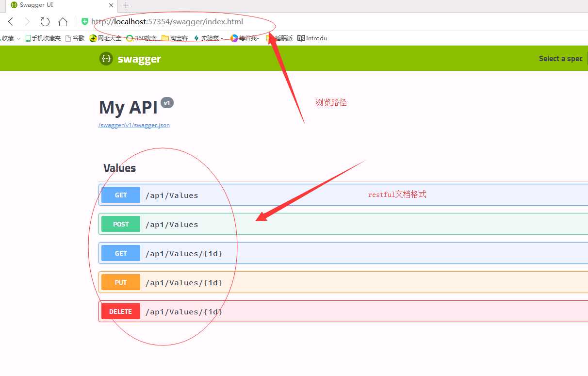588x376 pixels.
Task: Open the 手机收藏夹 bookmark
Action: coord(43,38)
